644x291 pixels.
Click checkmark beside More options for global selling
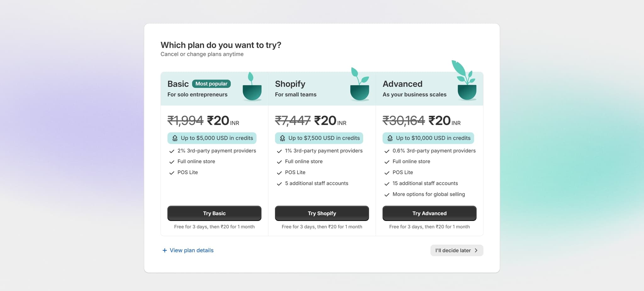click(387, 195)
